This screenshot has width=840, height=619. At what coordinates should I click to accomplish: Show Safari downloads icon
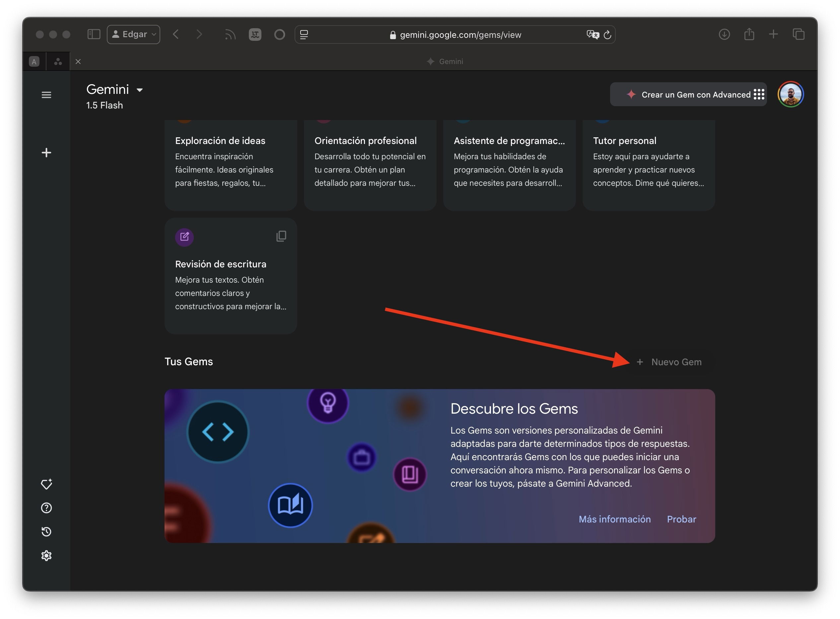tap(724, 34)
